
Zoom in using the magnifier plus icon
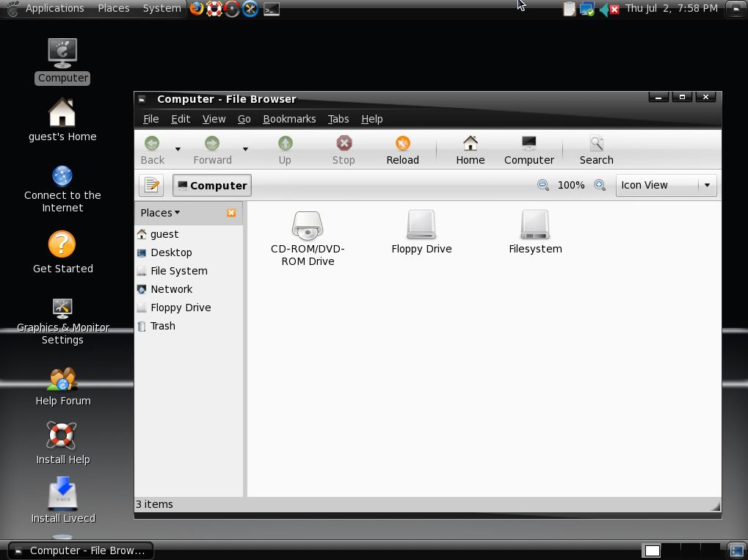600,186
